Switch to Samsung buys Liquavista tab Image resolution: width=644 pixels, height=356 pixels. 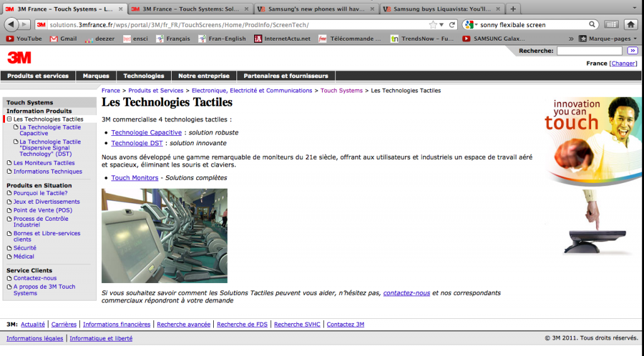coord(442,9)
